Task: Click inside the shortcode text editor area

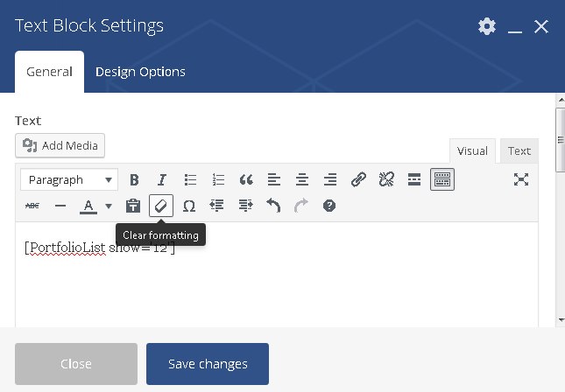Action: 277,280
